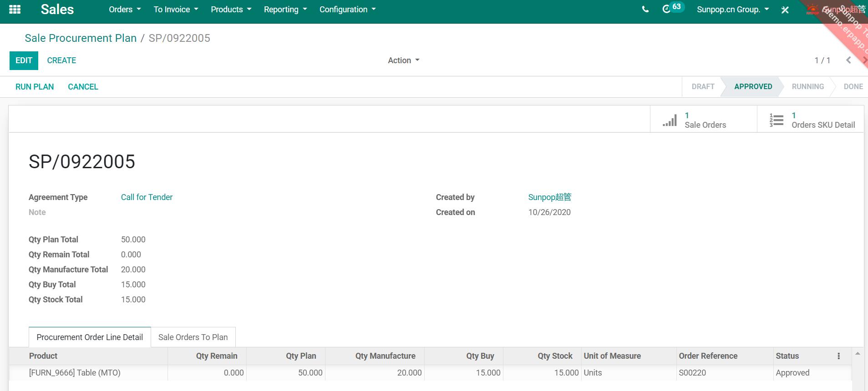Image resolution: width=868 pixels, height=391 pixels.
Task: Open column options kebab icon in table
Action: coord(838,356)
